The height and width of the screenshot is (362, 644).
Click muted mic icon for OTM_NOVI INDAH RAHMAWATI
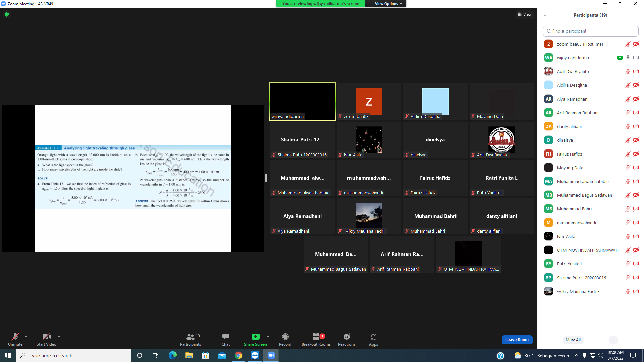pyautogui.click(x=628, y=250)
